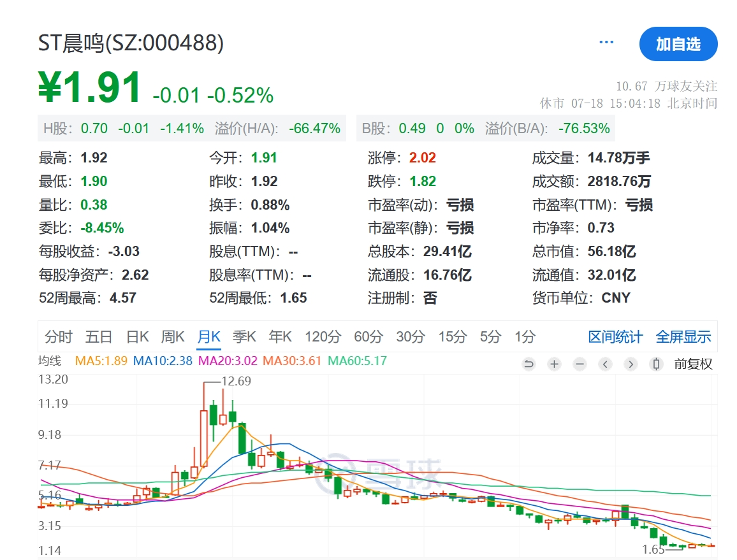This screenshot has height=560, width=737.
Task: Click the 1.65 low price marker
Action: 653,549
